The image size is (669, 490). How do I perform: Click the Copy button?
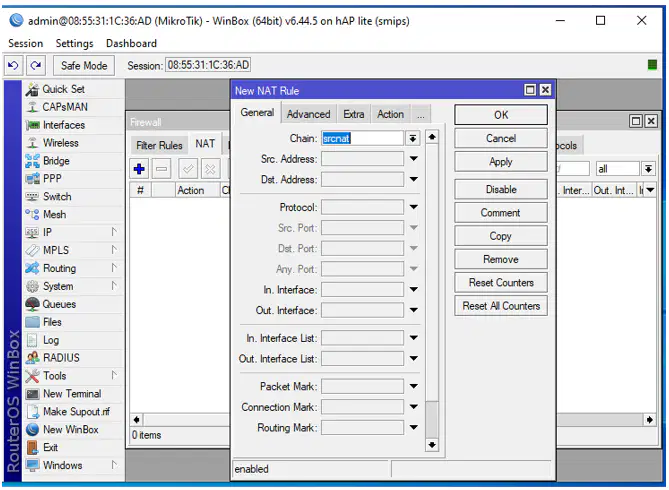(501, 236)
